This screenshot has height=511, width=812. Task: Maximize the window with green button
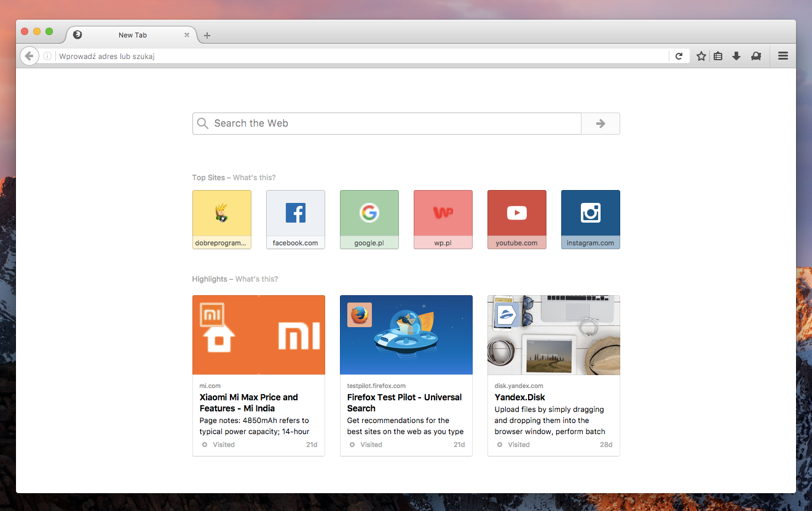49,31
